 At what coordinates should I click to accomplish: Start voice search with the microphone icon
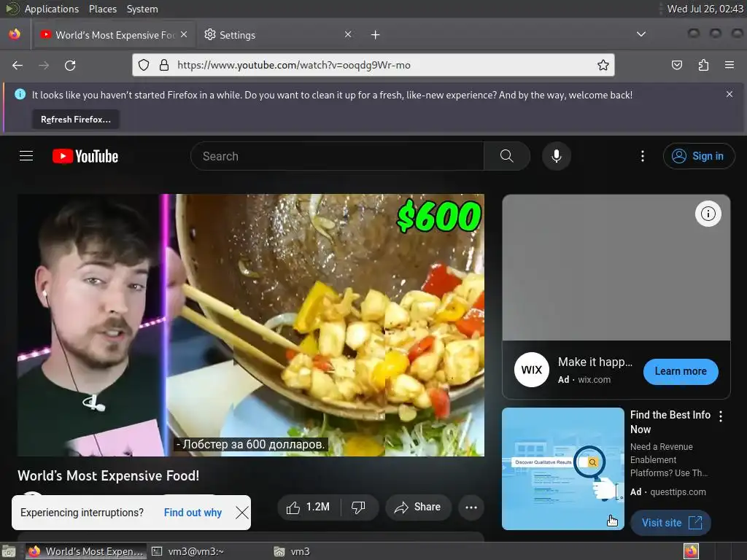coord(557,156)
